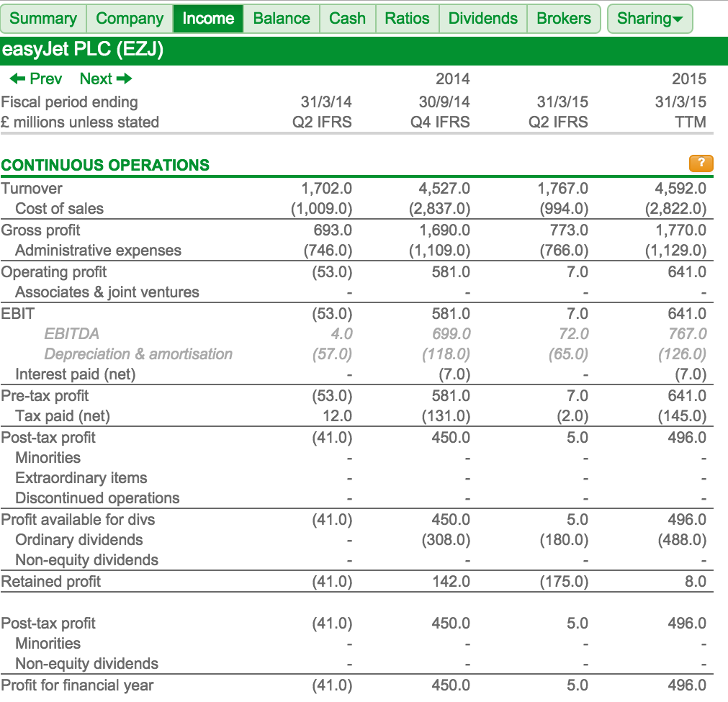
Task: Click the £ millions unless stated label
Action: (x=80, y=122)
